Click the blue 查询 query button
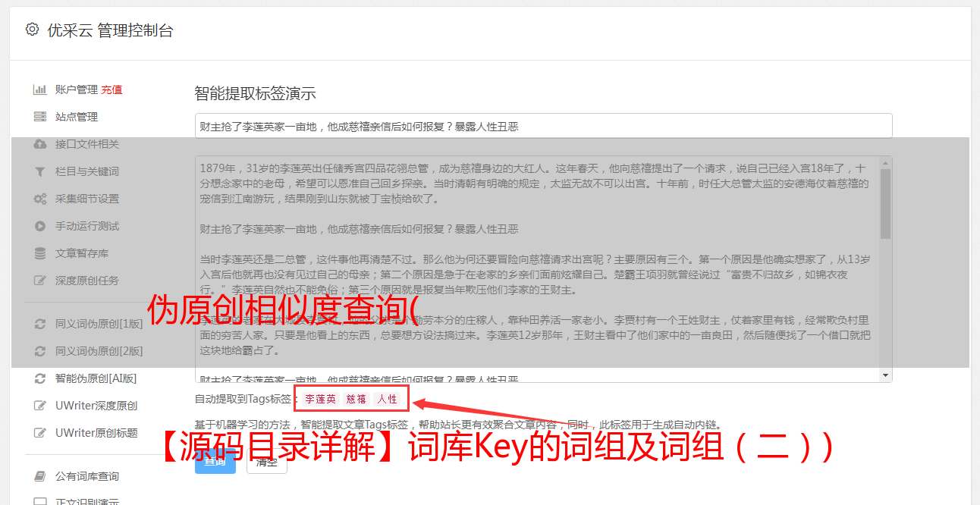The width and height of the screenshot is (980, 505). tap(215, 461)
